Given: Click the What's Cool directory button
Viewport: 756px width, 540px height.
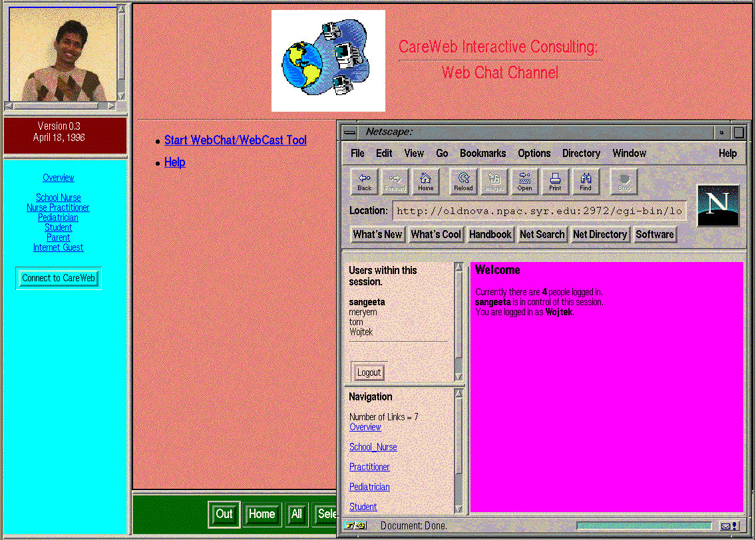Looking at the screenshot, I should click(x=436, y=235).
